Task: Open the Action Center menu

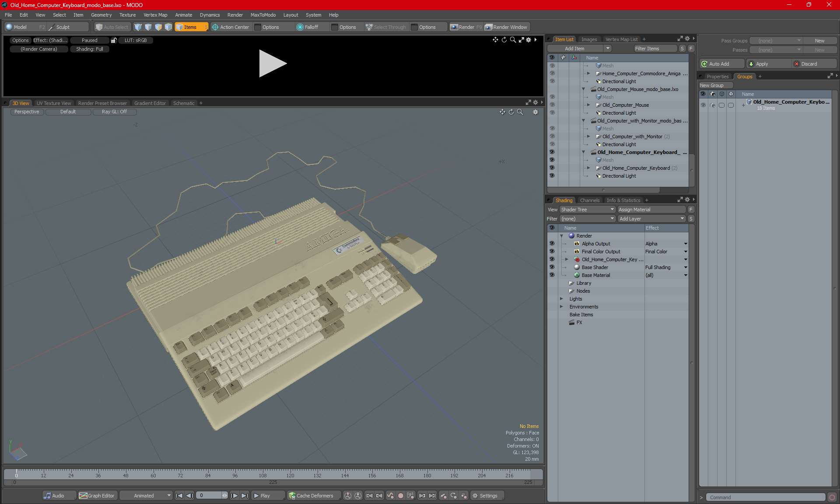Action: [231, 27]
